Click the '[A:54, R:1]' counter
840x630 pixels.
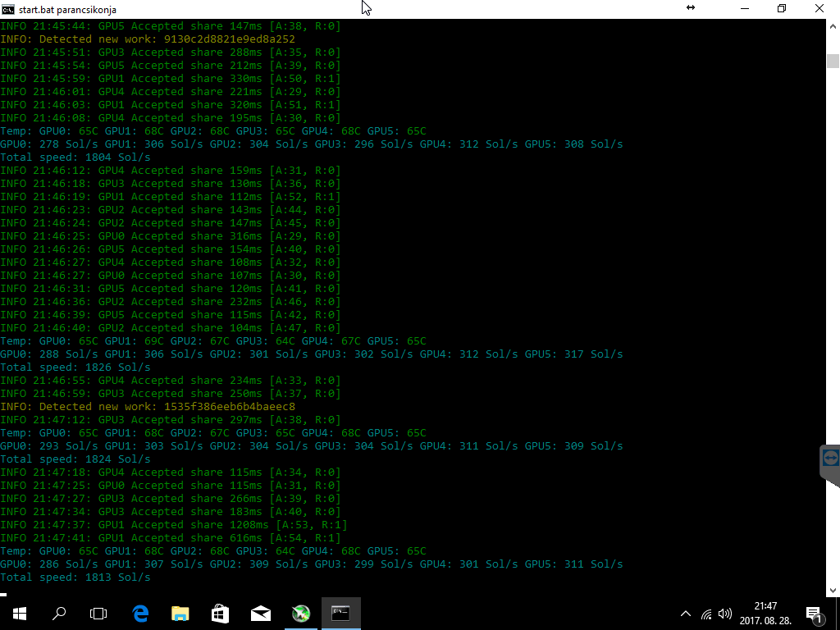pyautogui.click(x=305, y=538)
